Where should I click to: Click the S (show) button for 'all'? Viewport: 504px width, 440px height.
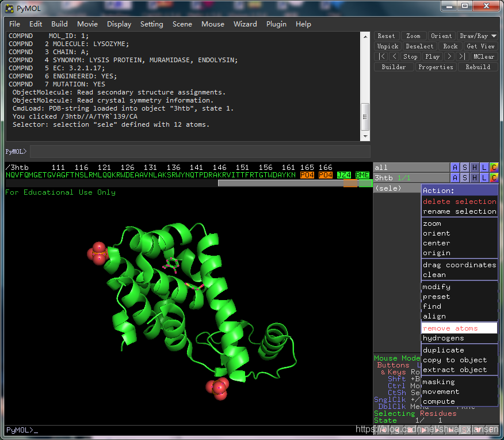coord(465,168)
